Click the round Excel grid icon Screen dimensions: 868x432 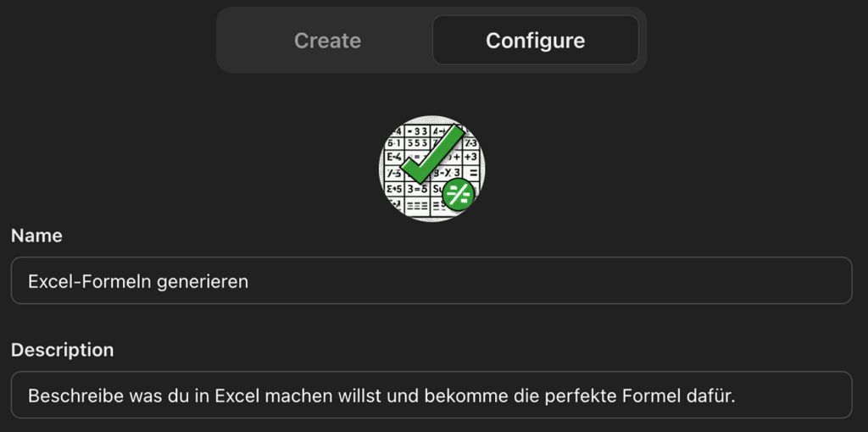tap(431, 168)
